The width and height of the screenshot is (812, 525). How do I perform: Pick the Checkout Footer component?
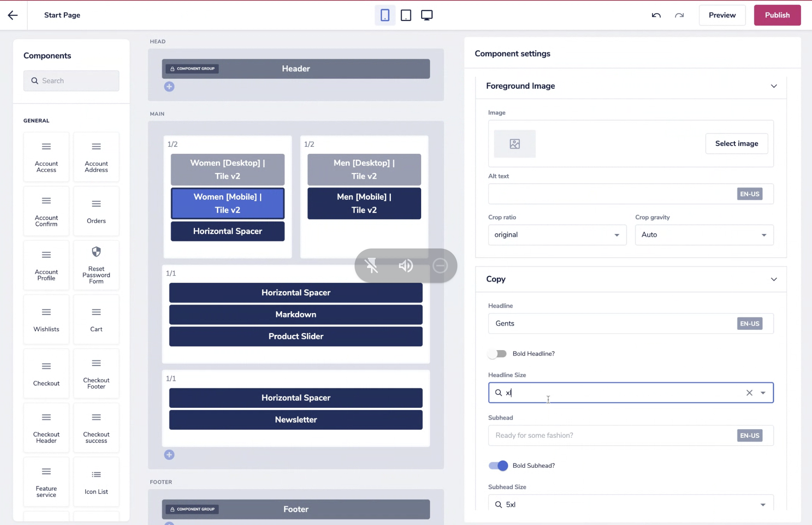click(96, 373)
